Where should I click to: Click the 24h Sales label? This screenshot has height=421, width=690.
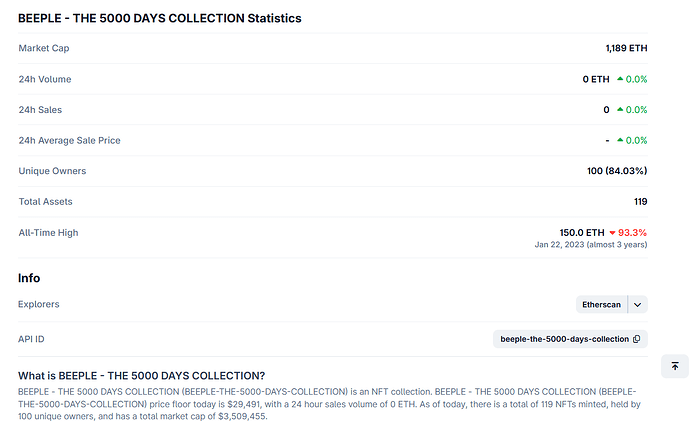click(x=41, y=110)
